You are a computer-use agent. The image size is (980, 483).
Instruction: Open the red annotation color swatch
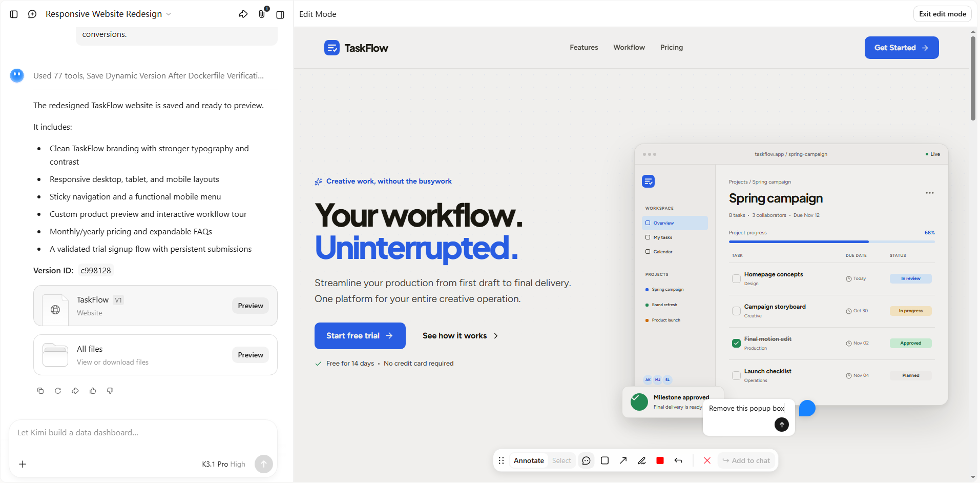click(x=660, y=460)
